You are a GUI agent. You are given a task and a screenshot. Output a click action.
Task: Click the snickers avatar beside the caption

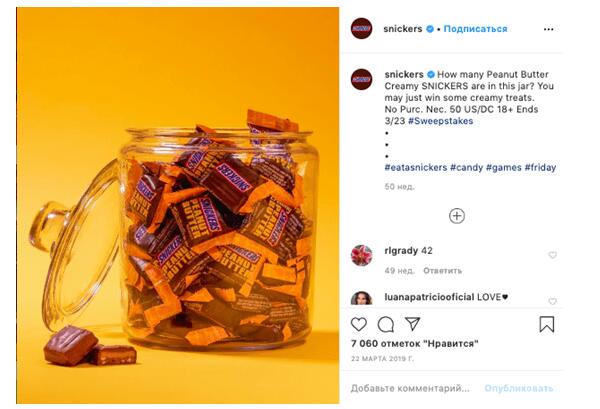[361, 79]
